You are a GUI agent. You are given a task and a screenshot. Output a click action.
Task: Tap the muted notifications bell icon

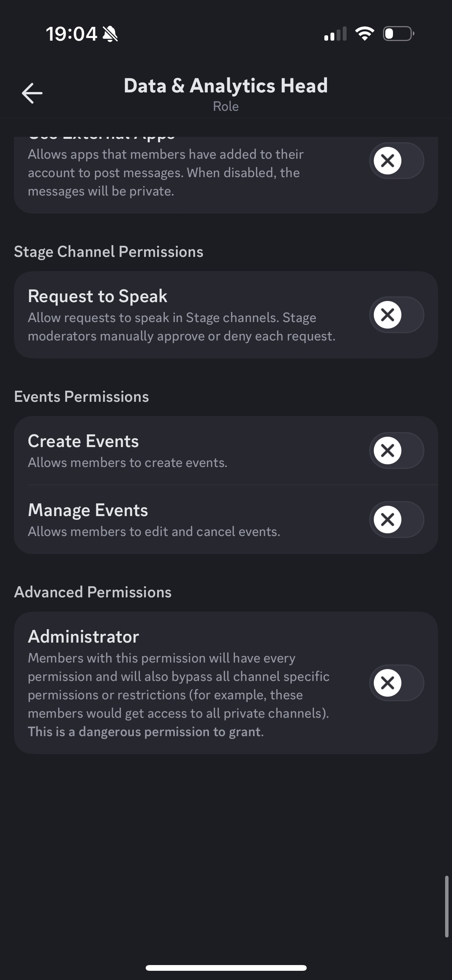pos(110,35)
